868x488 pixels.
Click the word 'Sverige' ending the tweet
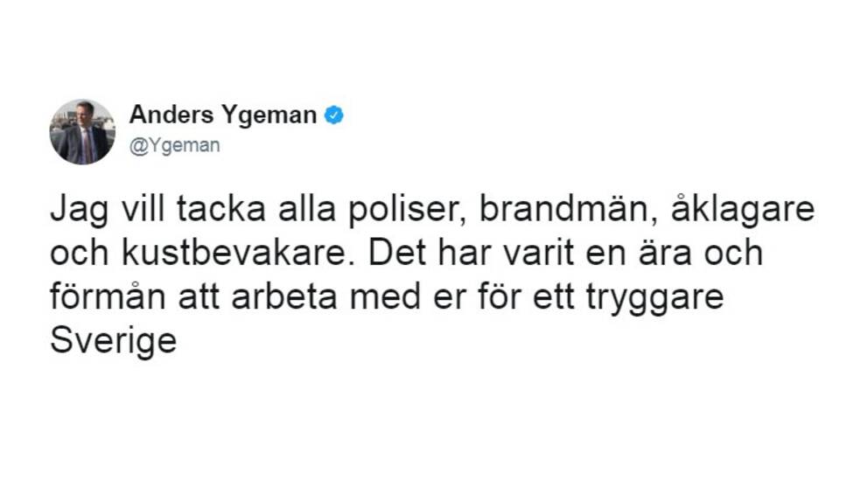tap(114, 341)
